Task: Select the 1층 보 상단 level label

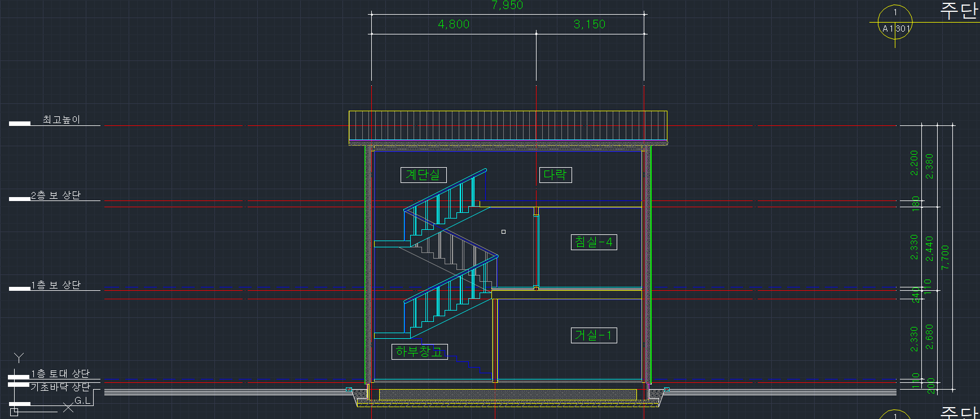Action: tap(55, 285)
